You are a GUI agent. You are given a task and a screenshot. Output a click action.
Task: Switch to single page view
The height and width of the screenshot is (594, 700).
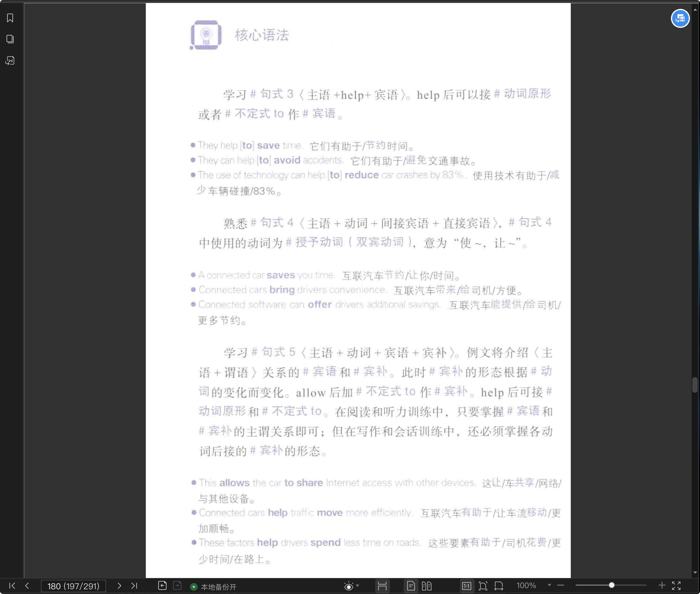click(411, 586)
